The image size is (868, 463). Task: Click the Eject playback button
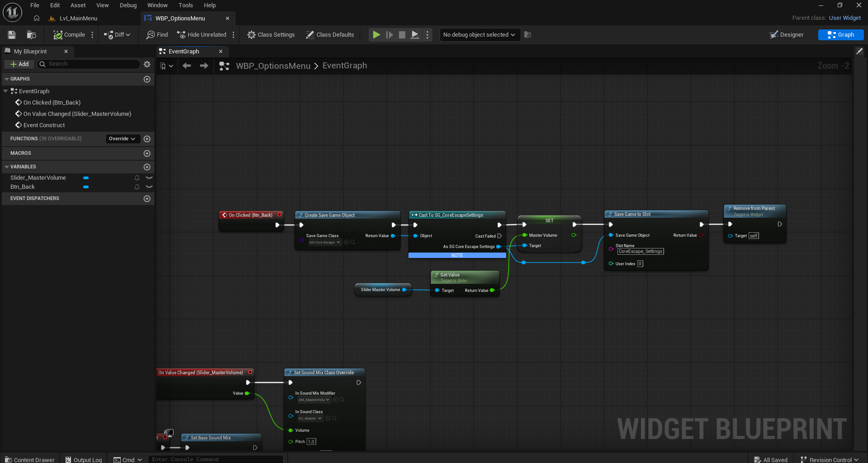(414, 35)
